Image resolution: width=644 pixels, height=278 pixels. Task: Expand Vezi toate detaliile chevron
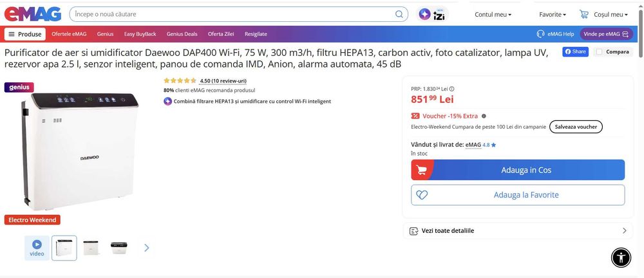625,231
